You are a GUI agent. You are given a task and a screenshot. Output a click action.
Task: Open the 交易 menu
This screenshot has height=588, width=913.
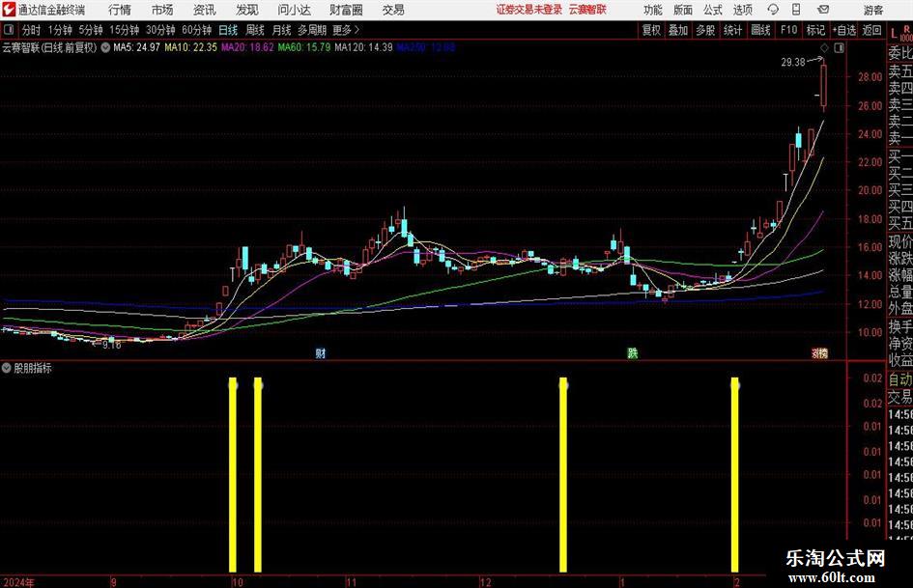tap(393, 10)
